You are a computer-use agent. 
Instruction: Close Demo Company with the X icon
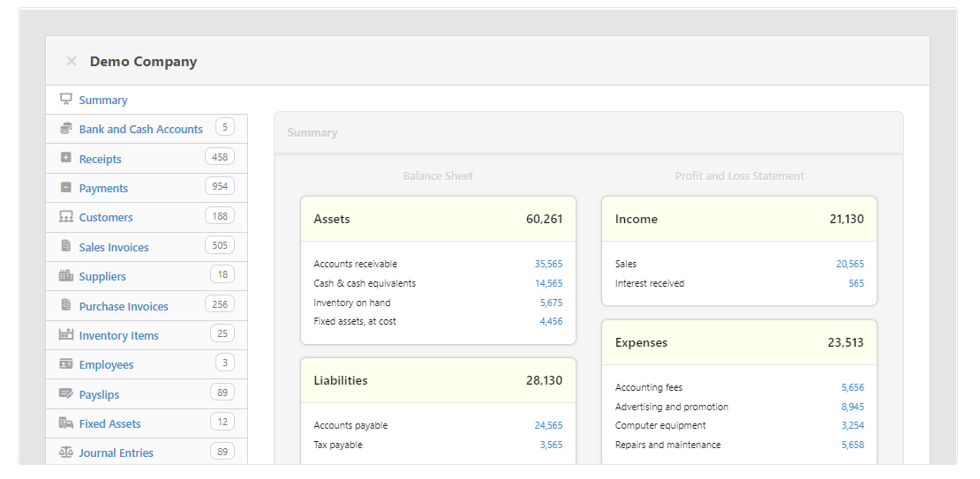(72, 62)
